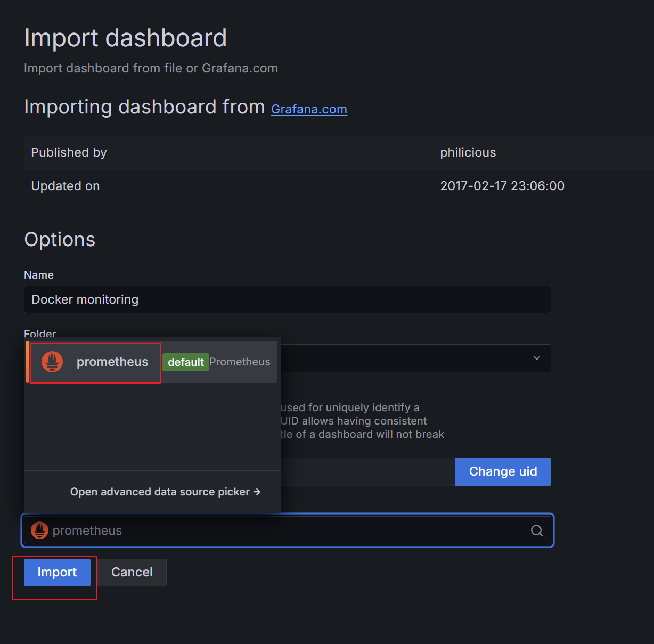The image size is (654, 644).
Task: Click the Options heading
Action: [60, 240]
